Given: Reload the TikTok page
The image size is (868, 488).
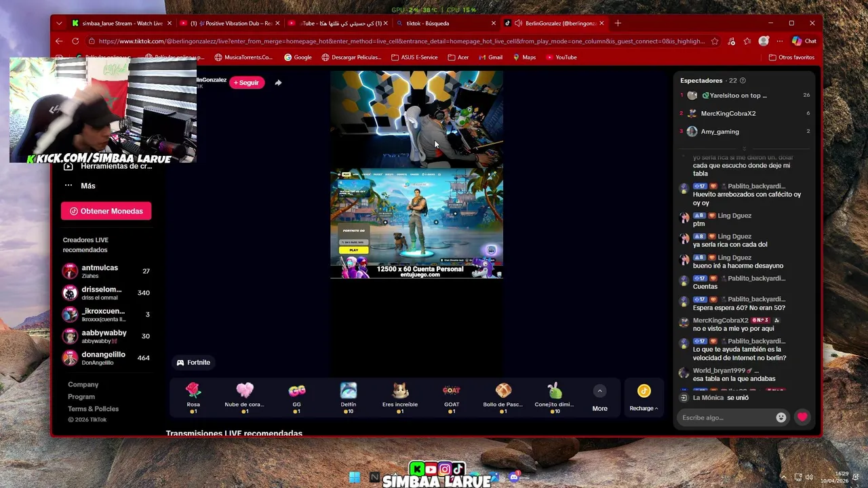Looking at the screenshot, I should (75, 41).
